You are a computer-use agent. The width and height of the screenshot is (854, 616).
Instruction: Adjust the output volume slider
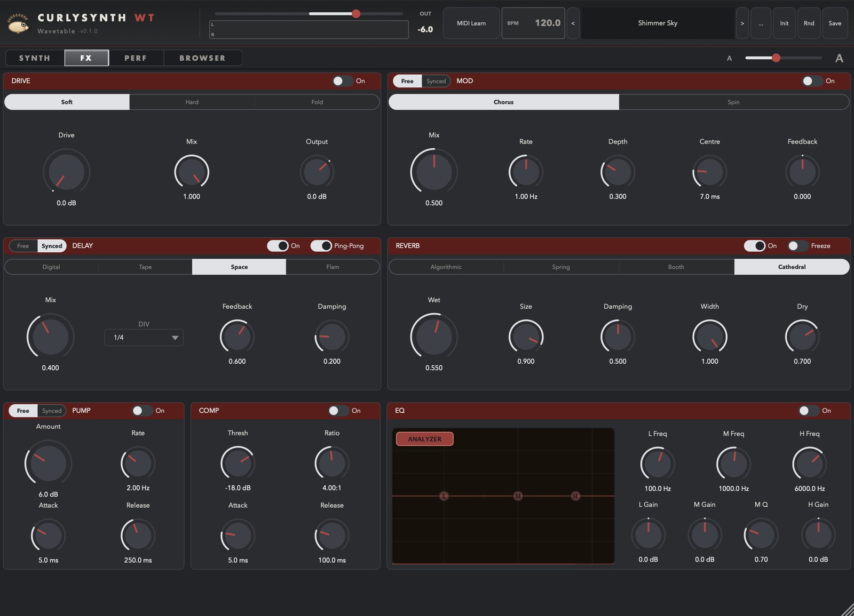point(309,14)
